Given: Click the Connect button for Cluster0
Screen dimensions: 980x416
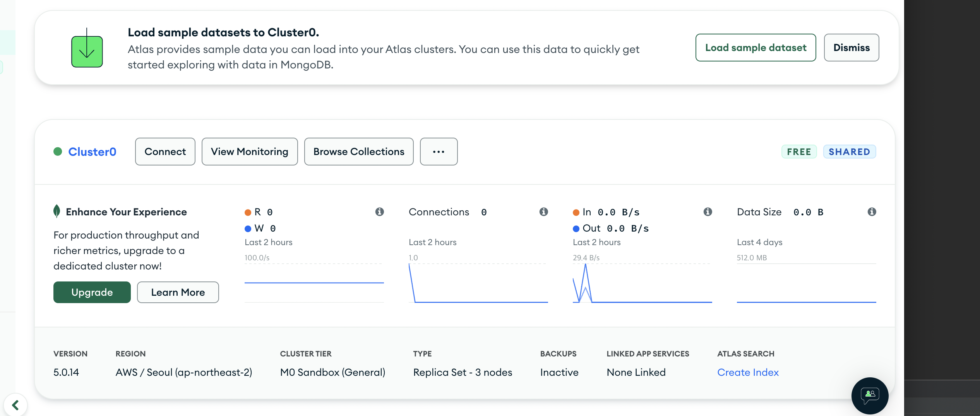Looking at the screenshot, I should point(165,152).
